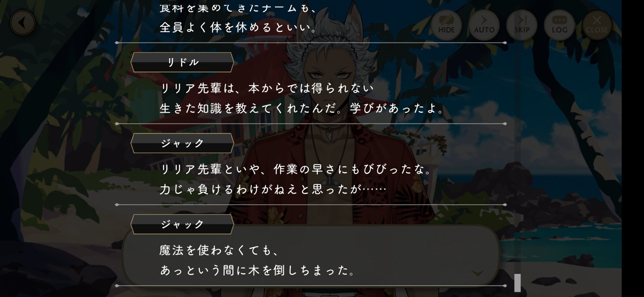This screenshot has height=297, width=644.
Task: Open the LOG button
Action: click(x=559, y=25)
